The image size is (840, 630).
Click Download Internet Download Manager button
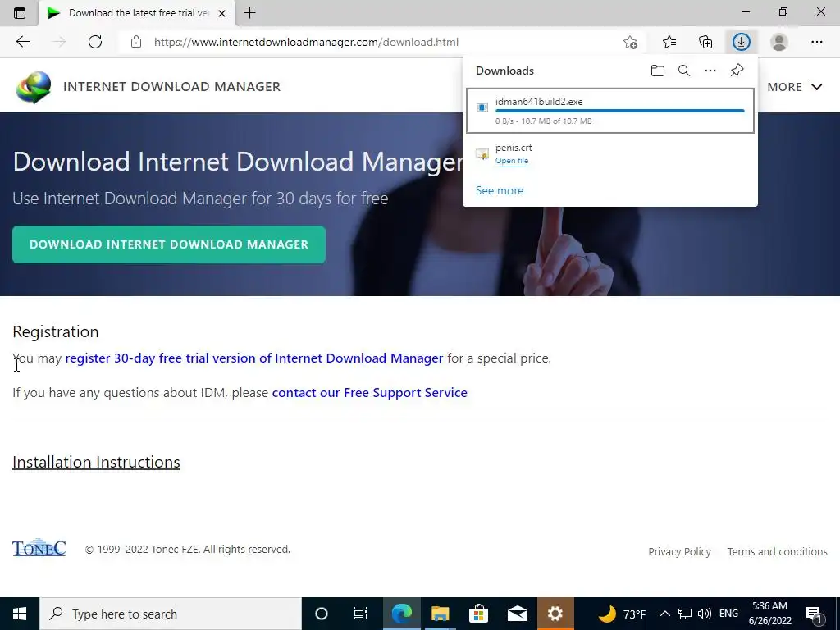[169, 244]
